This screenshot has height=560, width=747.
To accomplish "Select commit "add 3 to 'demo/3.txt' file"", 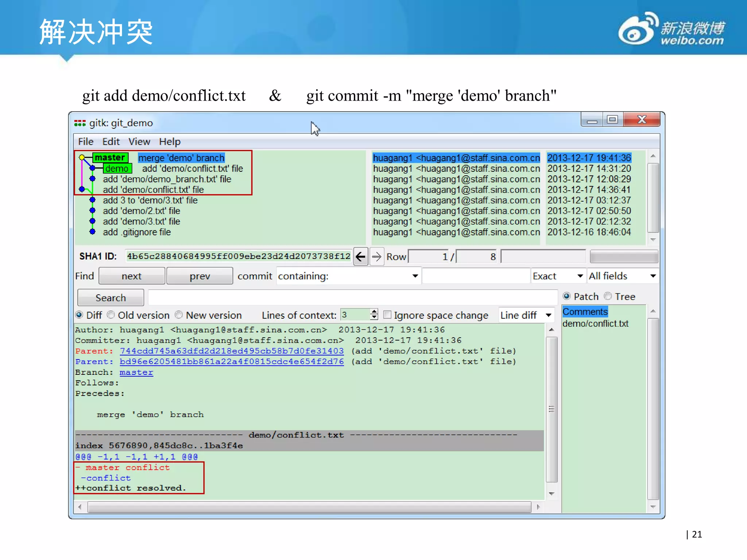I will tap(150, 200).
